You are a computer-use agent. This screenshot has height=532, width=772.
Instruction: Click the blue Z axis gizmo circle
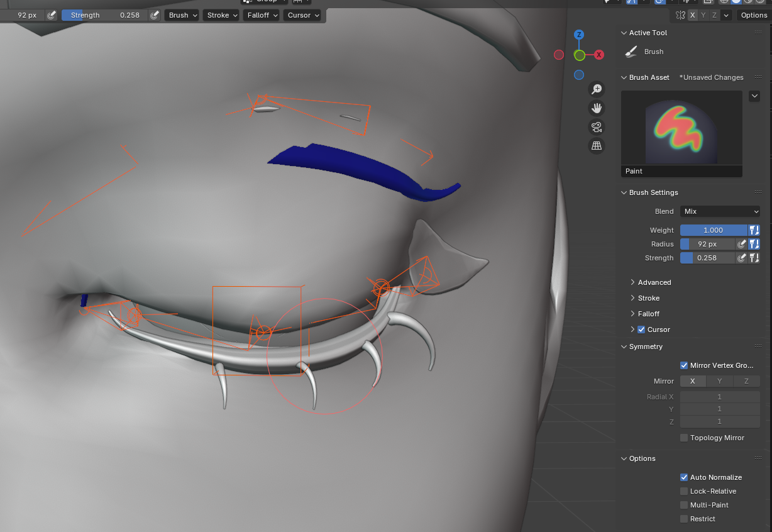[579, 35]
